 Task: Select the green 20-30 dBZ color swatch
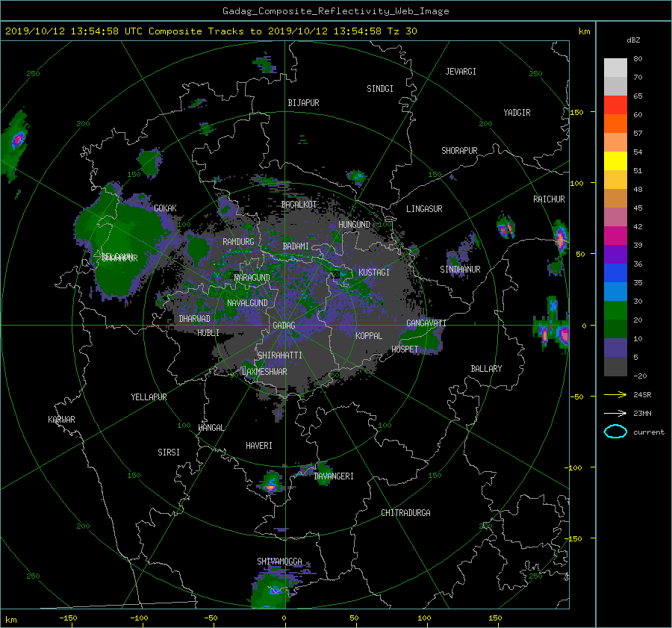(x=615, y=311)
